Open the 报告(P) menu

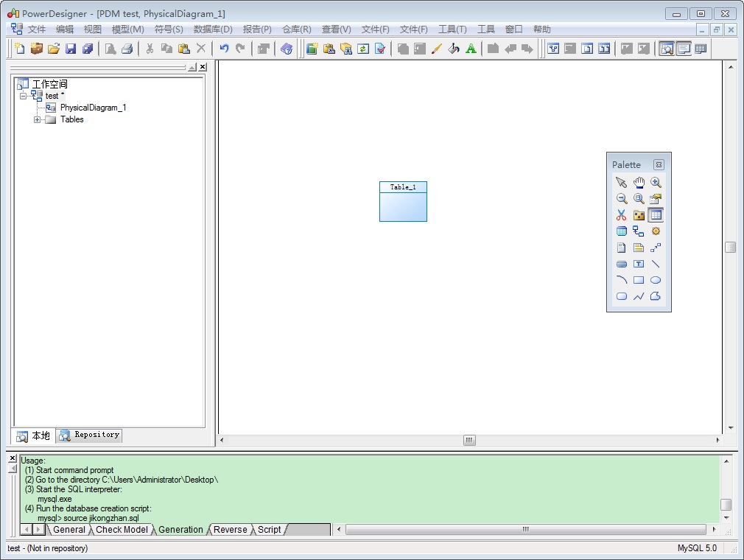pos(256,29)
